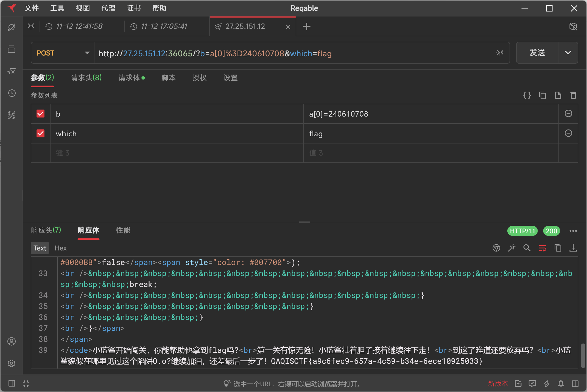Open the response more options menu

pyautogui.click(x=573, y=231)
